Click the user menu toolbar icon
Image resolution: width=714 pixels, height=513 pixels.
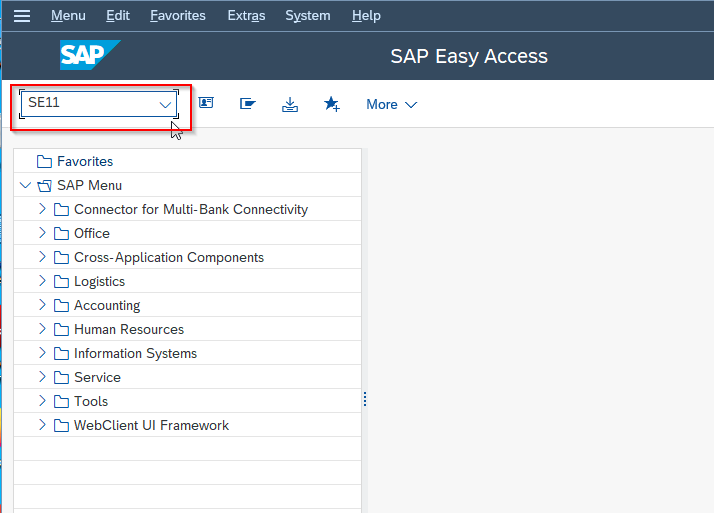[x=206, y=103]
